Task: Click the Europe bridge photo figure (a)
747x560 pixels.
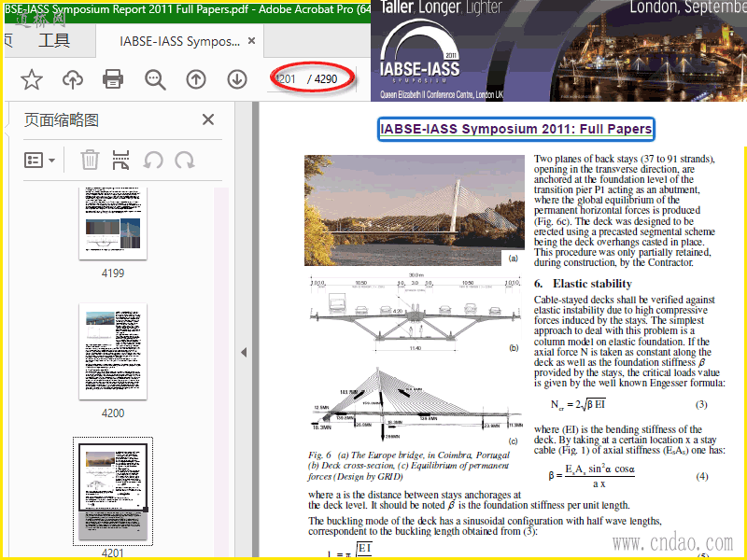Action: pos(414,210)
